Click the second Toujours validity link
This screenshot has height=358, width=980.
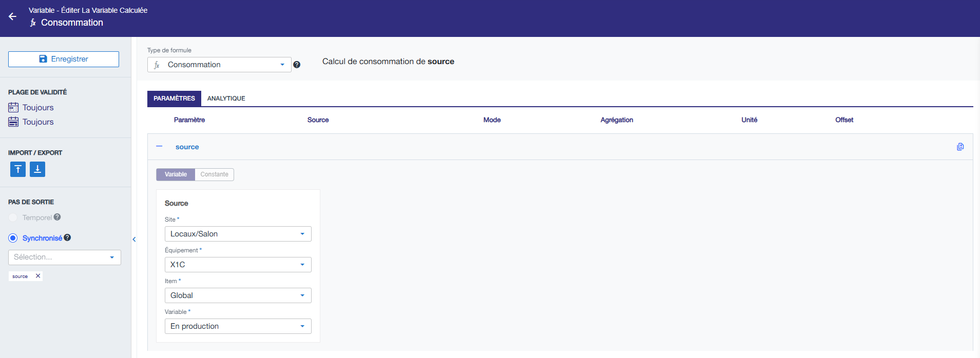click(x=38, y=122)
